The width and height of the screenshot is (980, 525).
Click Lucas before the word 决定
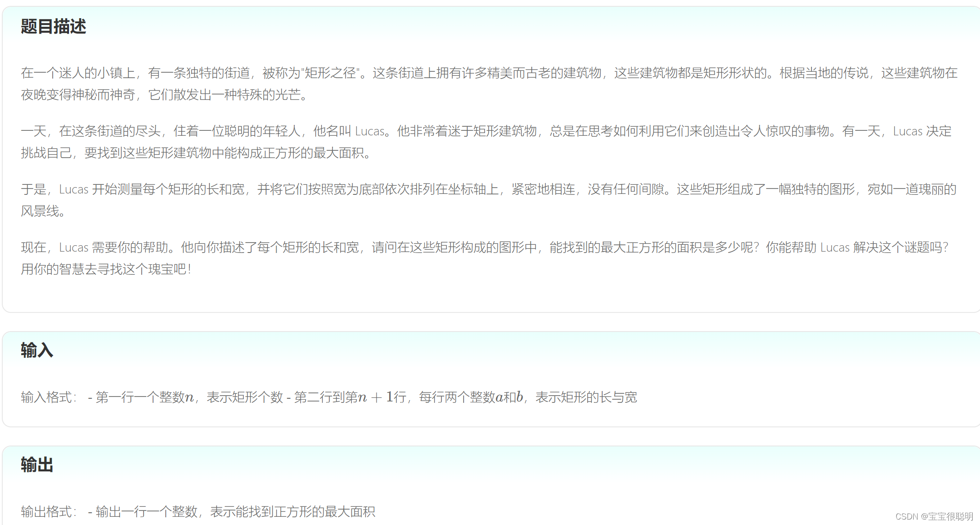click(x=908, y=131)
